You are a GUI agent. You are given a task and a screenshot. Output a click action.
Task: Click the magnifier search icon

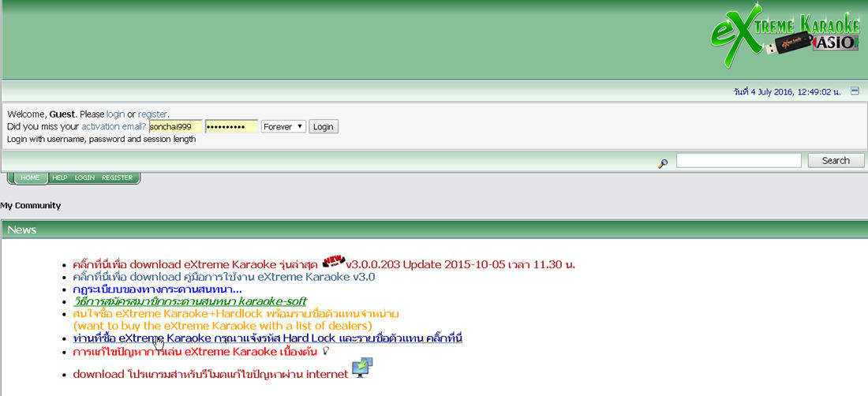663,163
